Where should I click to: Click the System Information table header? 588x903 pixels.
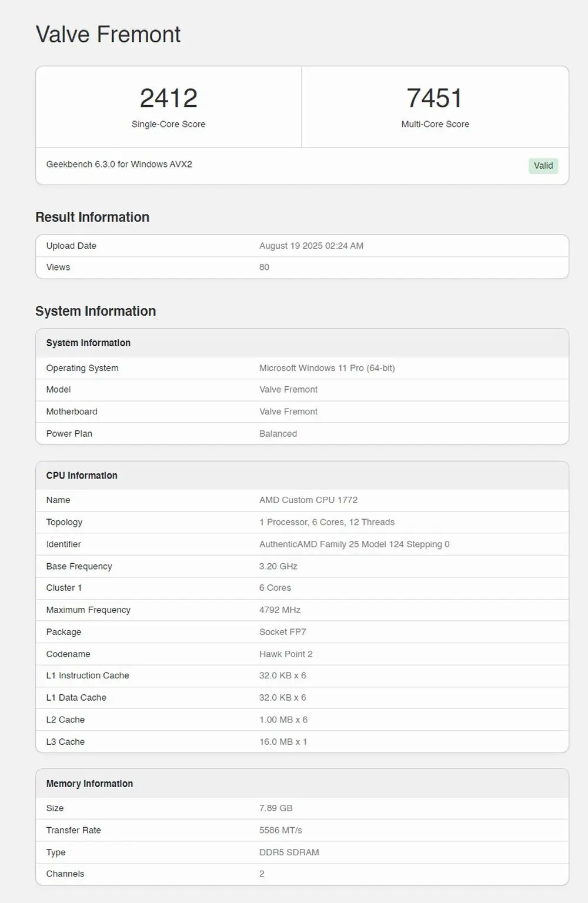tap(302, 343)
